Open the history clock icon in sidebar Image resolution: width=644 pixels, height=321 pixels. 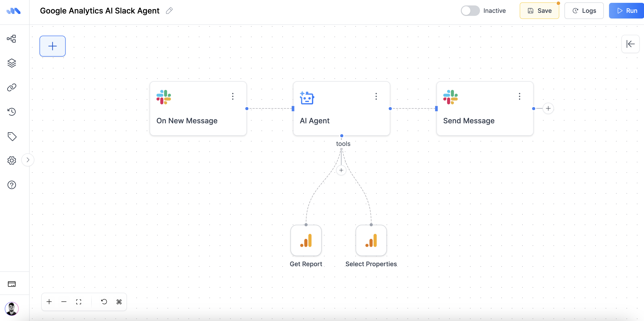click(12, 112)
